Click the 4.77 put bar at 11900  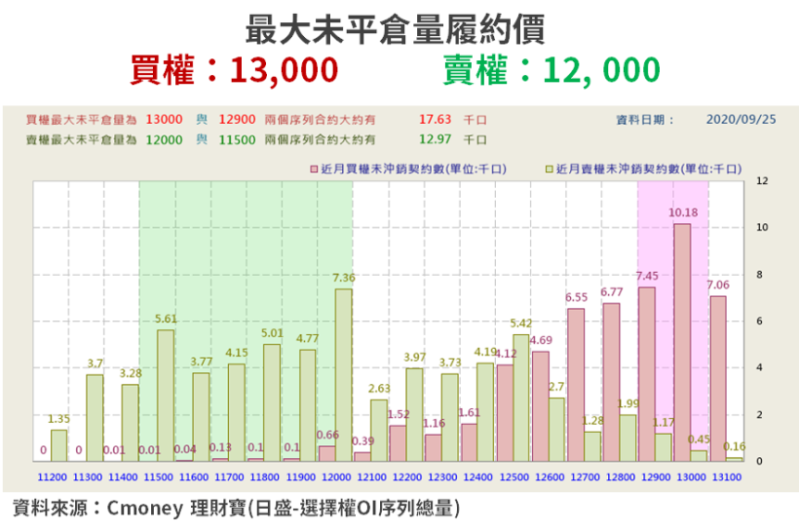307,405
